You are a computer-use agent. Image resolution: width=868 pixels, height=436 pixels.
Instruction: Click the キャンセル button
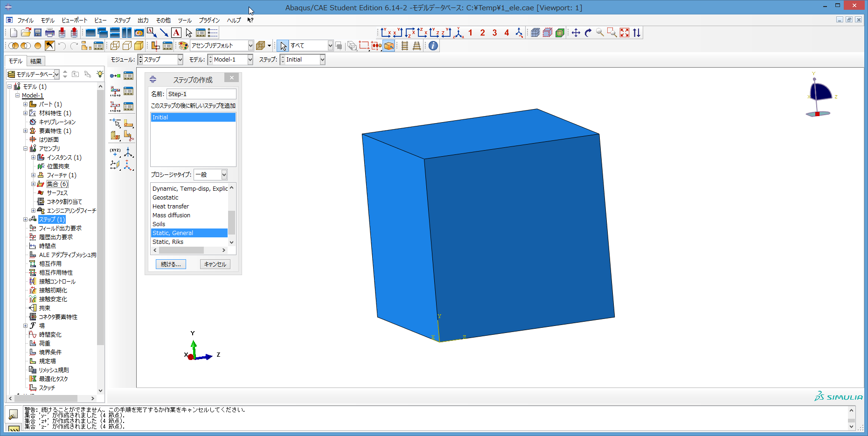[x=215, y=264]
